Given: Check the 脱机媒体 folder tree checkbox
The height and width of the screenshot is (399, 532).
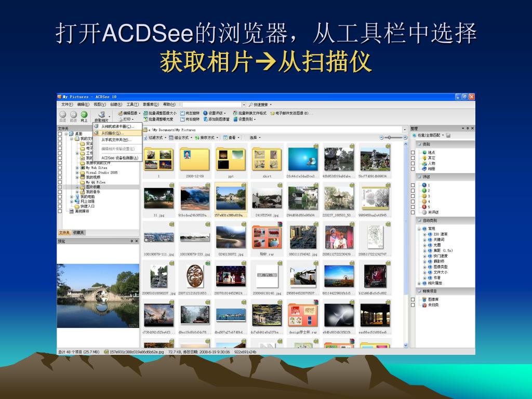Looking at the screenshot, I should click(60, 211).
